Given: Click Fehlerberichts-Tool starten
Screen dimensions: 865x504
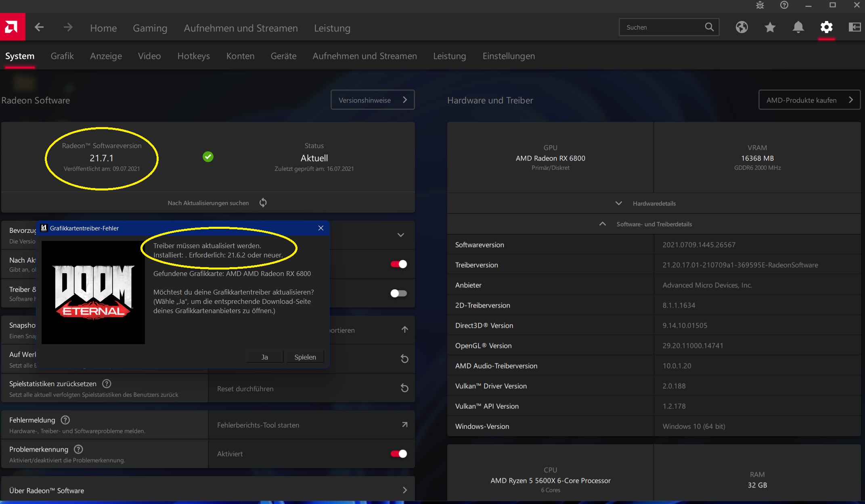Looking at the screenshot, I should coord(258,425).
